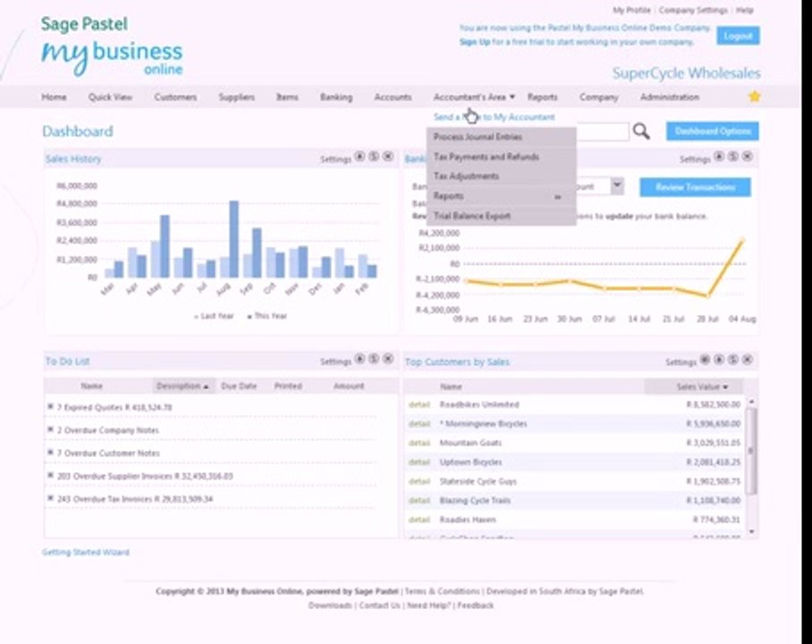Close the Top Customers by Sales widget
This screenshot has width=812, height=644.
coord(748,360)
